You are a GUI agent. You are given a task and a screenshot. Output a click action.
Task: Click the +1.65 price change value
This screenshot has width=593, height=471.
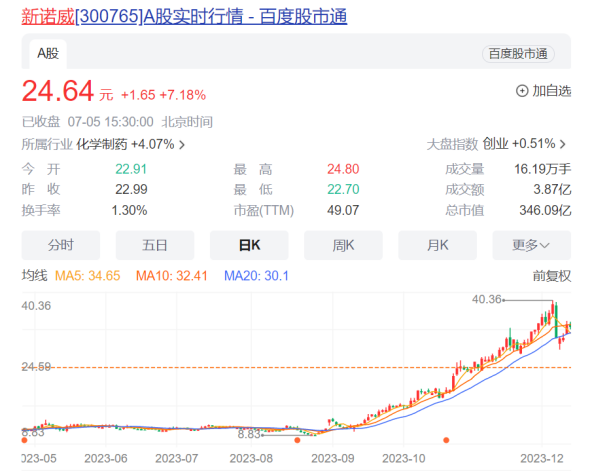(x=138, y=95)
